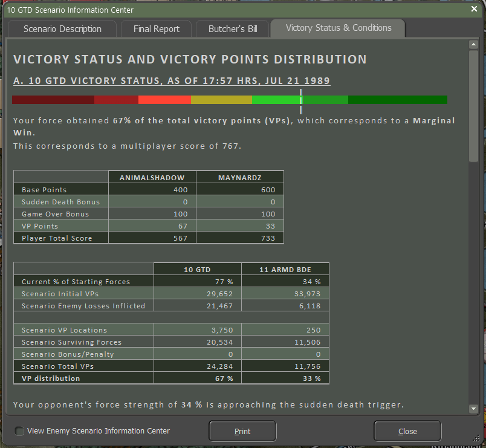View the Butcher's Bill tab

[x=233, y=29]
